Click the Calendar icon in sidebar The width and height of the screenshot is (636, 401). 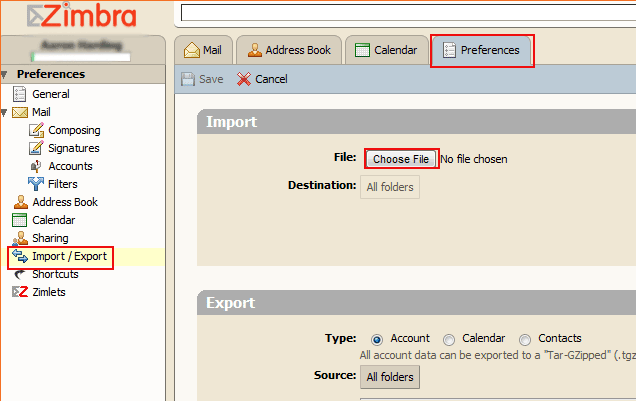(19, 220)
